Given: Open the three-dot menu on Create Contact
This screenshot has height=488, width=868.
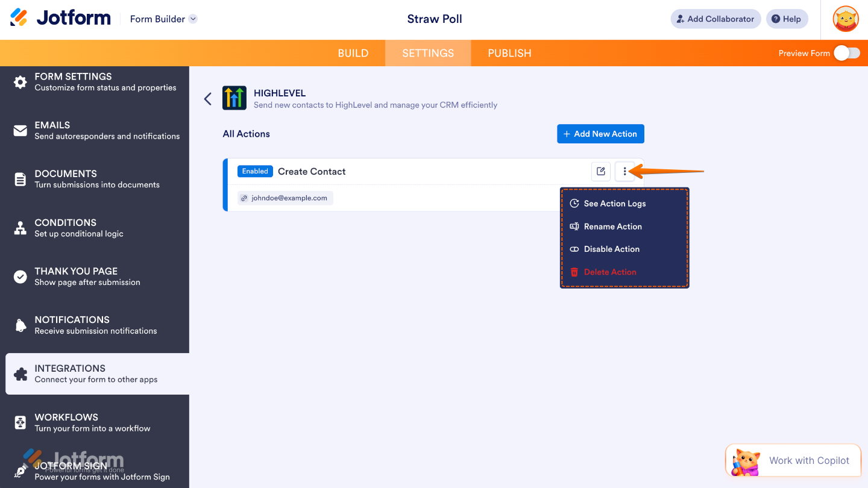Looking at the screenshot, I should click(x=624, y=171).
